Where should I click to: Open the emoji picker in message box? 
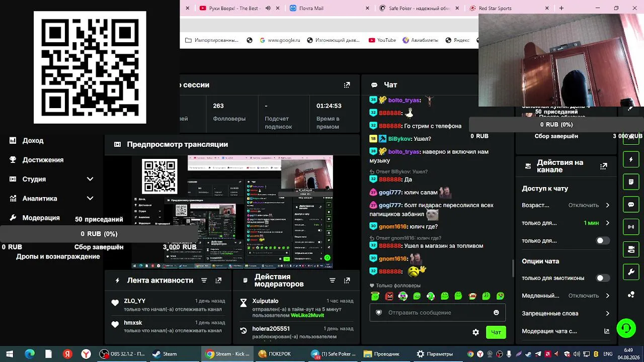tap(496, 313)
